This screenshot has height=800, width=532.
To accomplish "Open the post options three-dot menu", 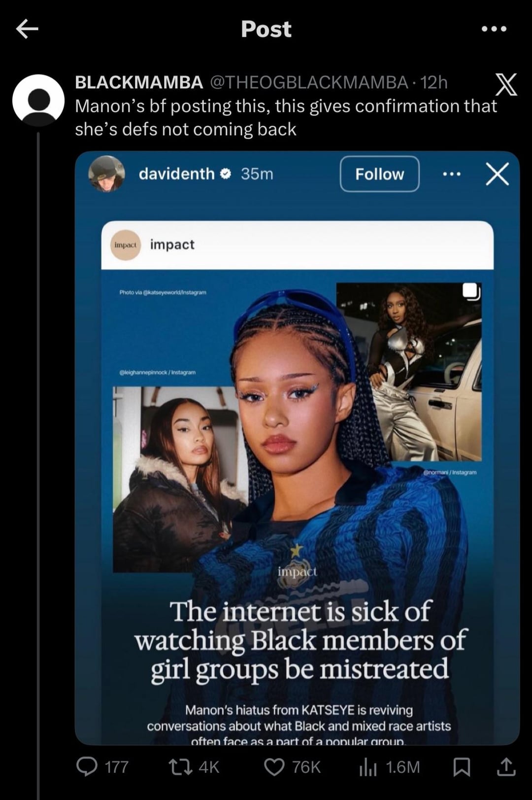I will 494,29.
